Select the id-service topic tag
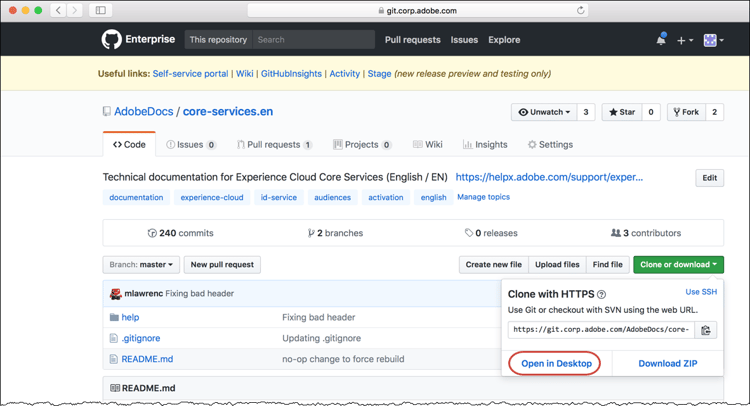 pyautogui.click(x=279, y=197)
